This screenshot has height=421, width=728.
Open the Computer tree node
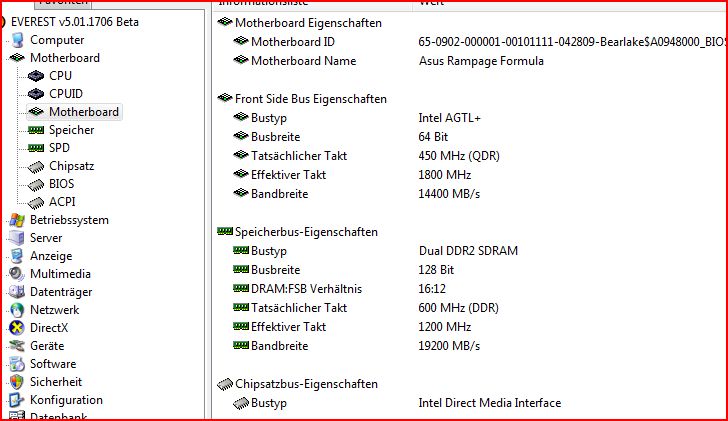57,40
